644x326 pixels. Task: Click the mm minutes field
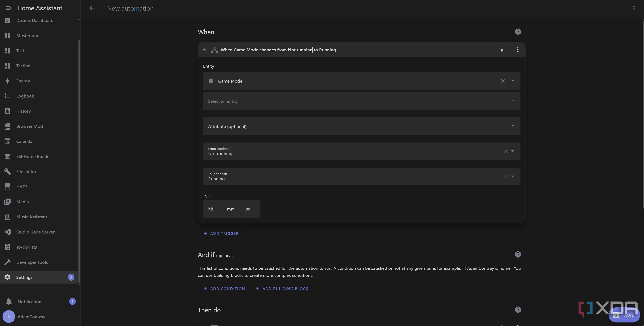231,209
